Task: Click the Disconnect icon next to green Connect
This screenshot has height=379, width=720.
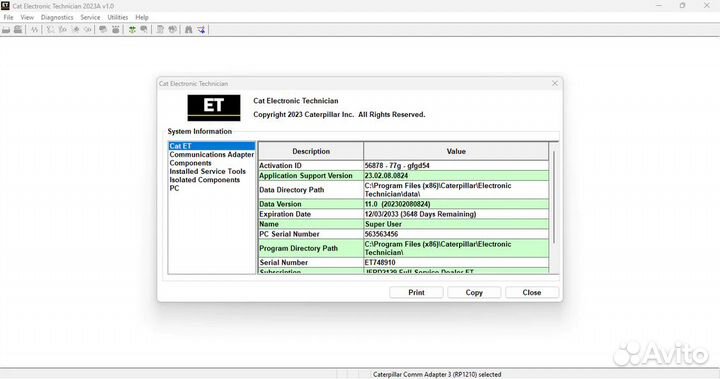Action: click(144, 30)
